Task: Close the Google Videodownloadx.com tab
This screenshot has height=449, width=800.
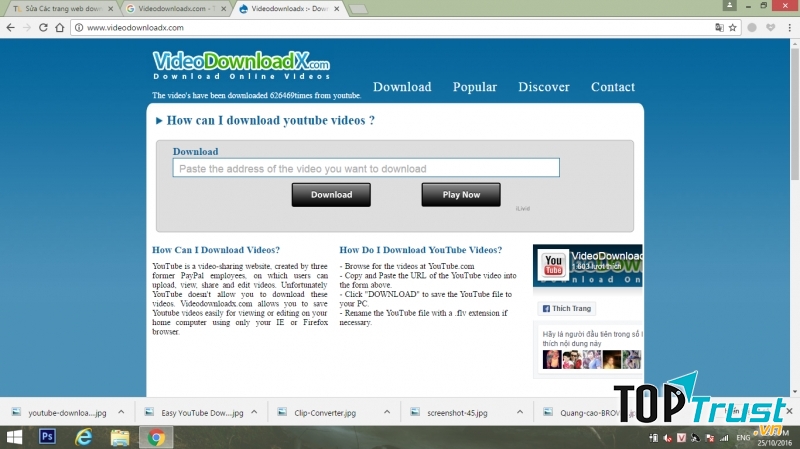Action: [223, 9]
